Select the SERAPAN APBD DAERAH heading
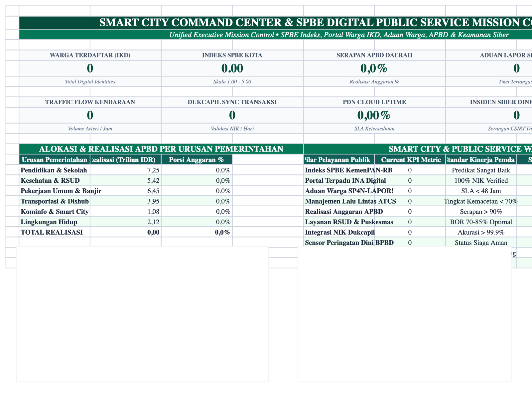This screenshot has height=396, width=532. (x=374, y=55)
